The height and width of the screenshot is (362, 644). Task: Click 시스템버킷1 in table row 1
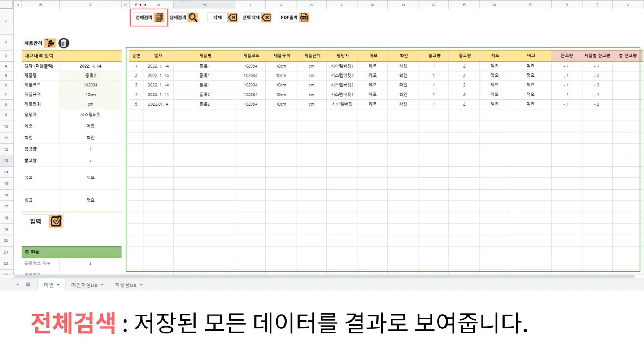(342, 66)
